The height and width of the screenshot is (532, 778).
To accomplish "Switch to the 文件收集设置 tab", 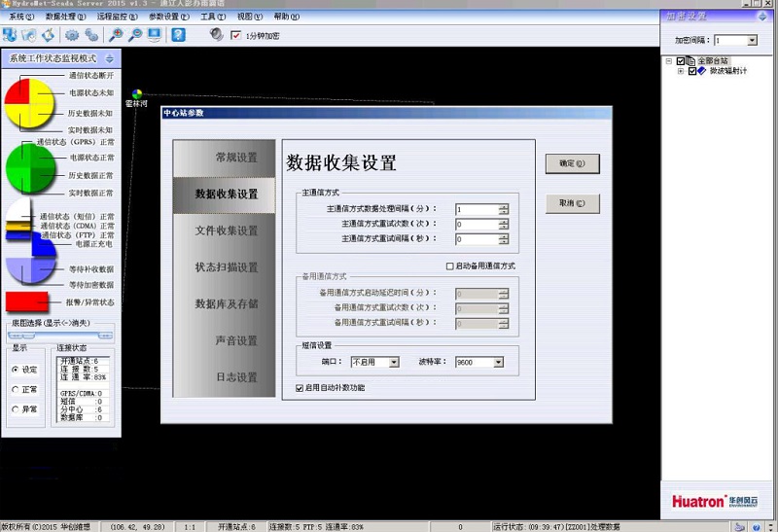I will [227, 231].
